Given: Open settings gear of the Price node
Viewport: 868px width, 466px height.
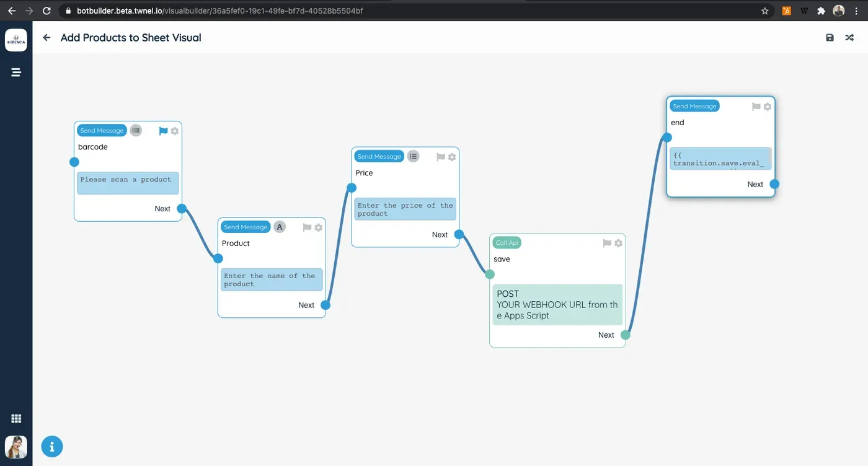Looking at the screenshot, I should coord(452,157).
